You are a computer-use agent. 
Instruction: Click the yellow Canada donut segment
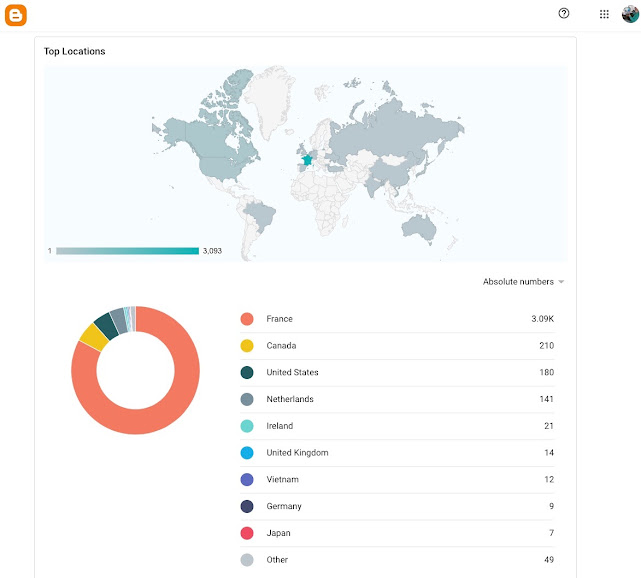click(x=93, y=338)
